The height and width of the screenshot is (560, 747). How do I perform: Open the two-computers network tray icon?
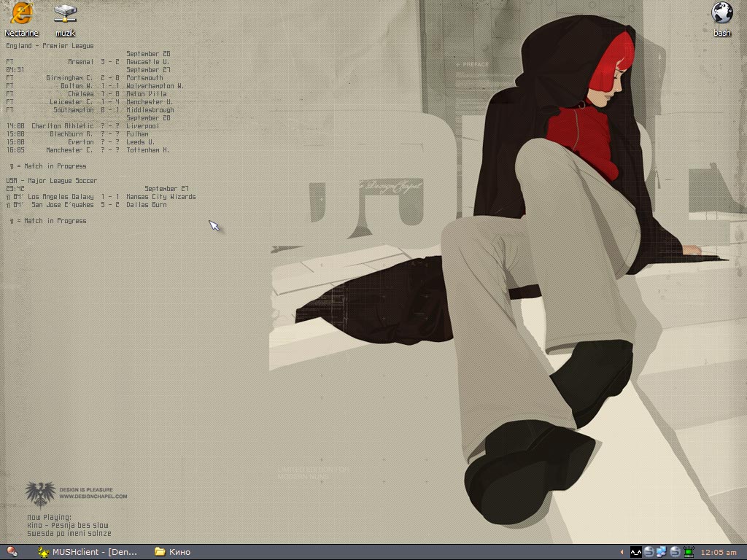(662, 552)
